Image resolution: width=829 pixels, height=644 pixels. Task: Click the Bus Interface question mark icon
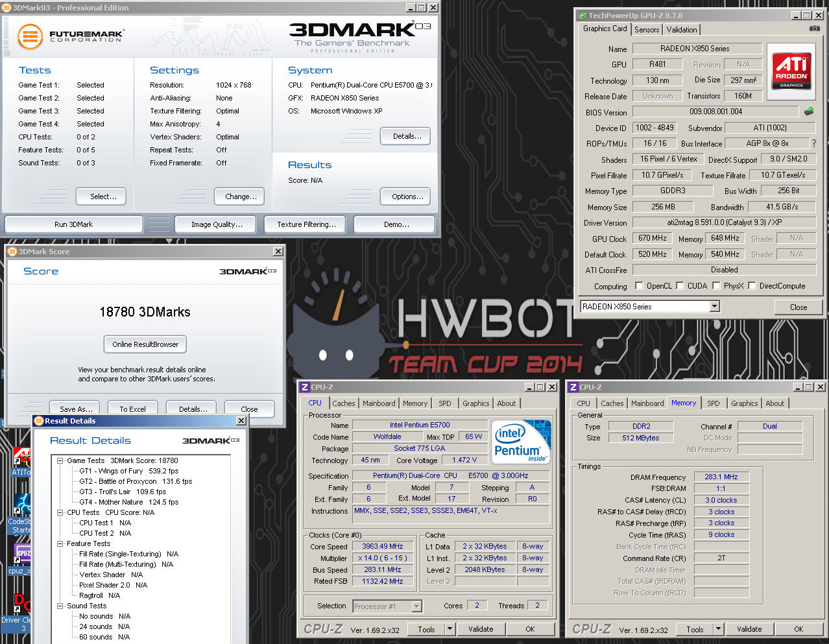813,143
